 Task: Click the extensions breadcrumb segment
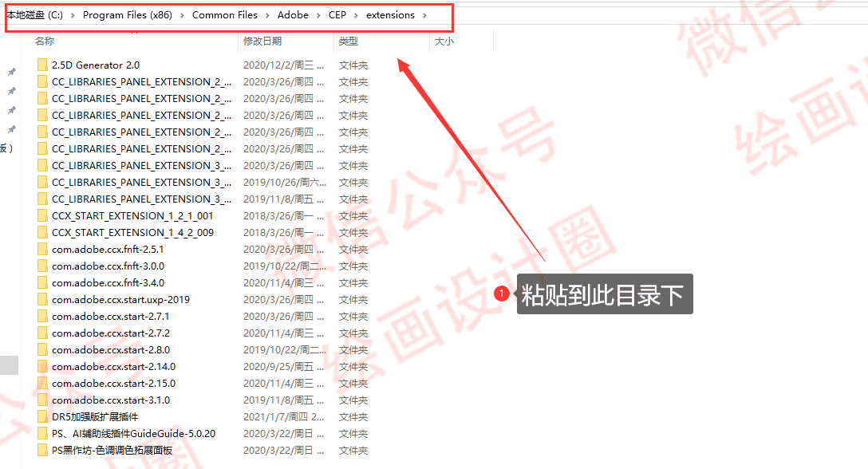tap(390, 15)
